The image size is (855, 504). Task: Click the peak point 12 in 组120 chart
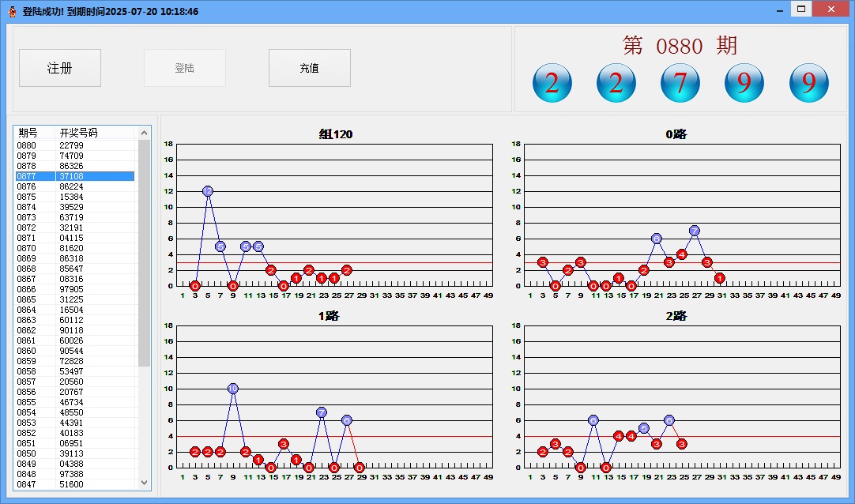click(208, 191)
